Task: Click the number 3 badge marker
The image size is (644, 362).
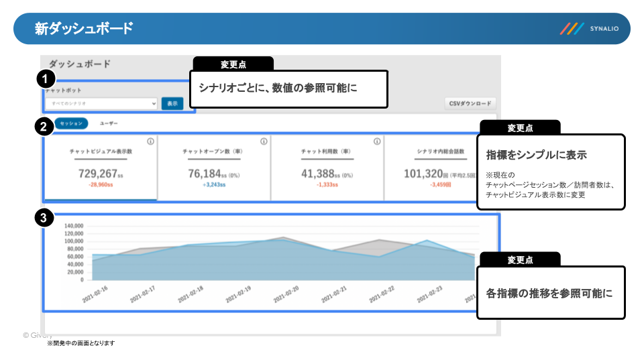Action: pyautogui.click(x=44, y=219)
